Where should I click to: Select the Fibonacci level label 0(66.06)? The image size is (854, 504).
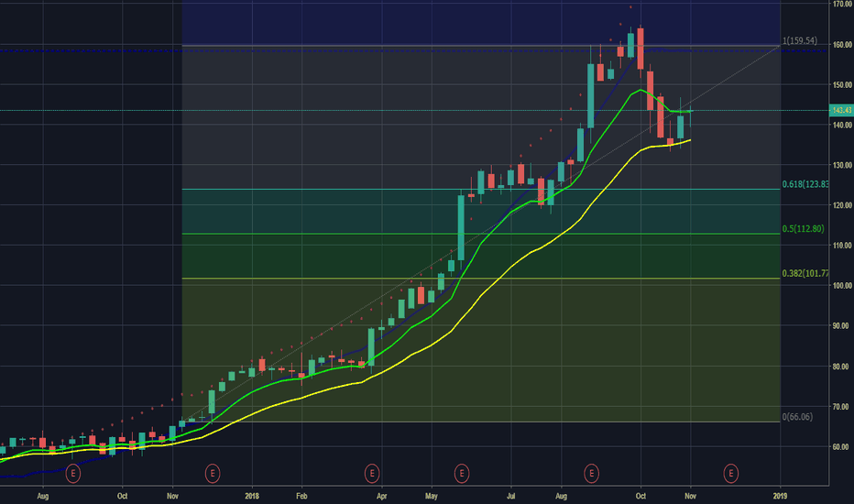[797, 417]
